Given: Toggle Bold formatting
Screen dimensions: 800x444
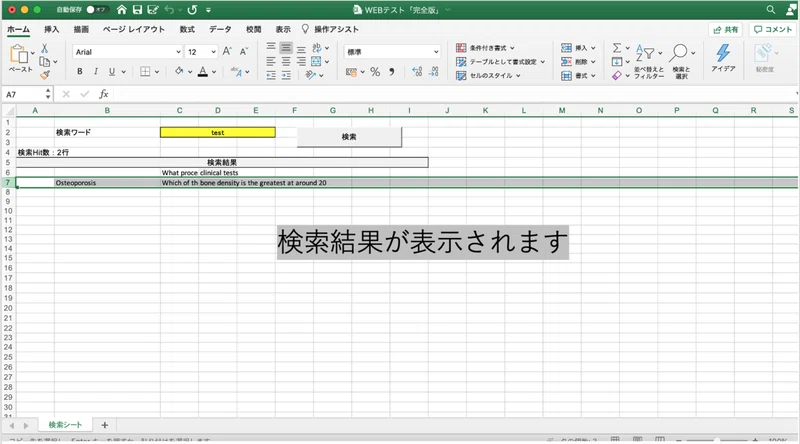Looking at the screenshot, I should 80,72.
